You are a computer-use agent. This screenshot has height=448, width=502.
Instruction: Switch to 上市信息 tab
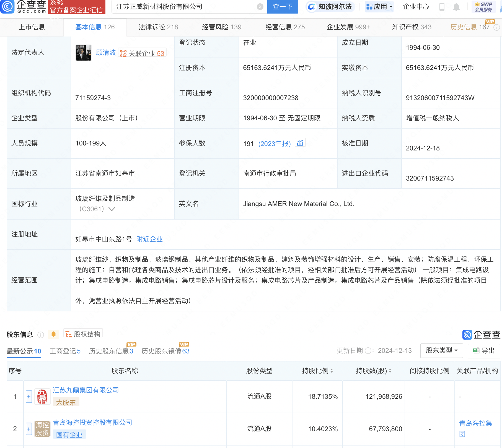[x=32, y=27]
